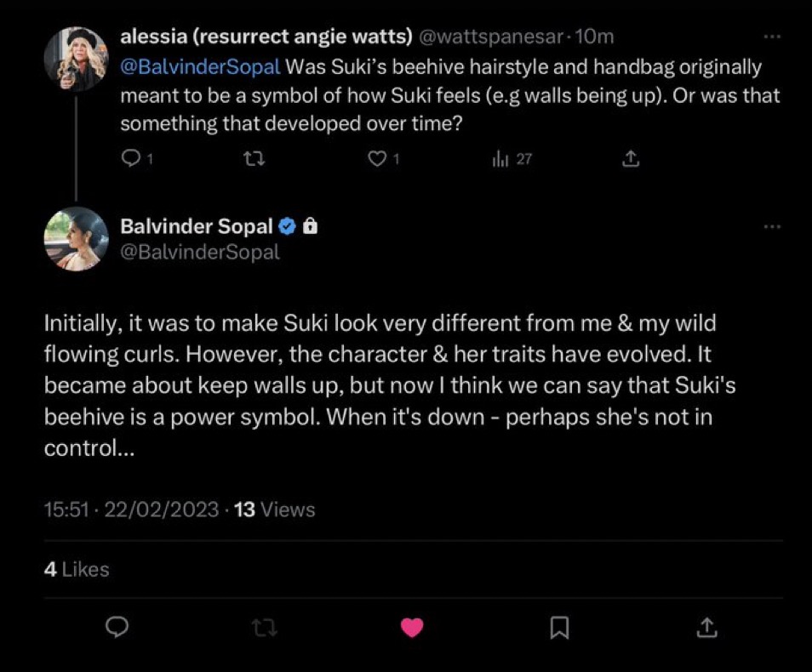Unlike Balvinder's tweet with pink heart
812x672 pixels.
tap(412, 627)
